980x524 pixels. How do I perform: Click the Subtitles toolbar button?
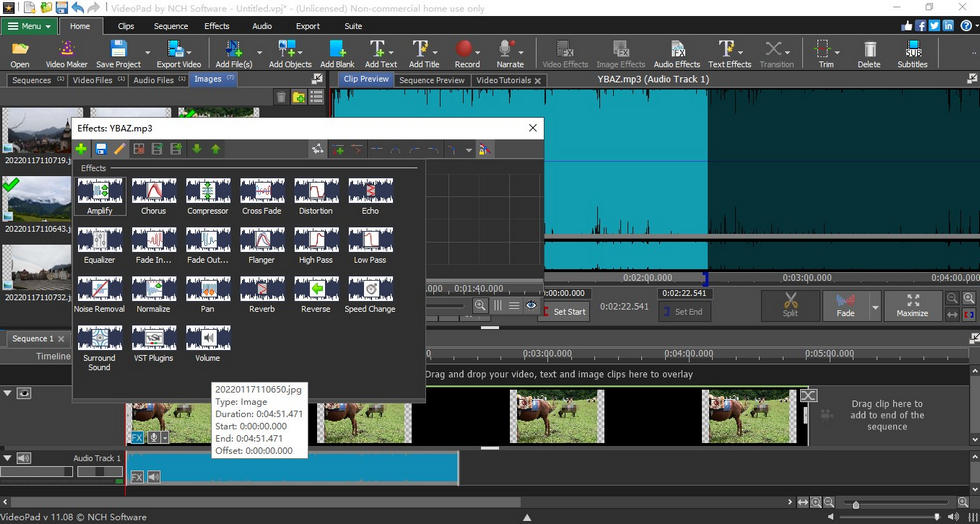[x=912, y=54]
